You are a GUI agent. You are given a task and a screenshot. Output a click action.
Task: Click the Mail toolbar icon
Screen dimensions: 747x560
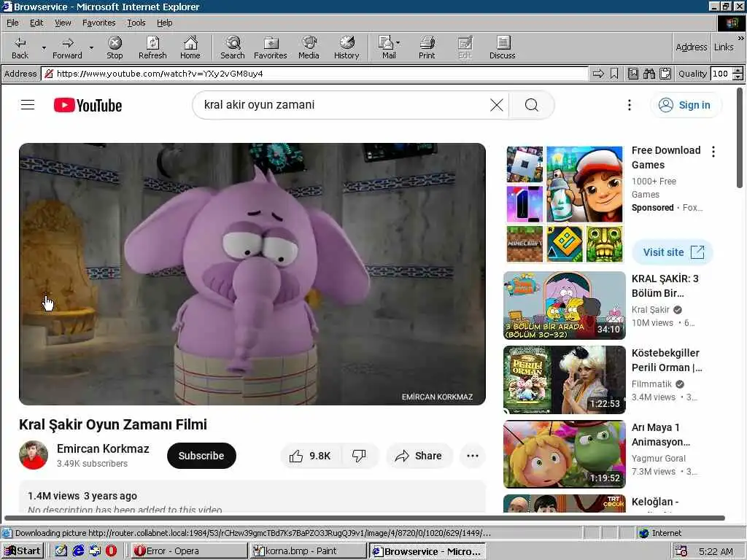(x=387, y=47)
